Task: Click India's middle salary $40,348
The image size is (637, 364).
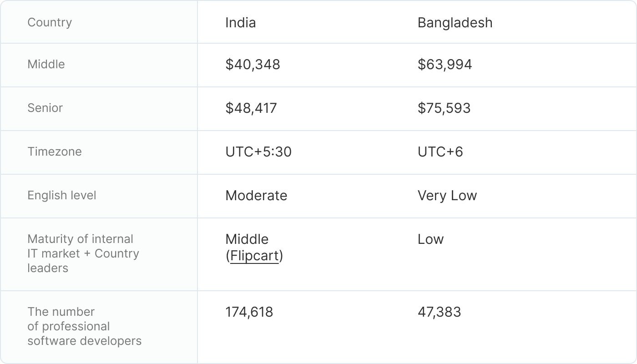Action: [x=253, y=65]
